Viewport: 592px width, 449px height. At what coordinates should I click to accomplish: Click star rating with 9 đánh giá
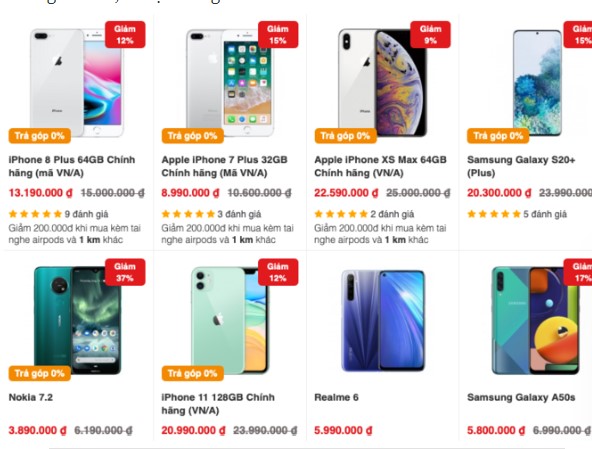click(x=59, y=214)
